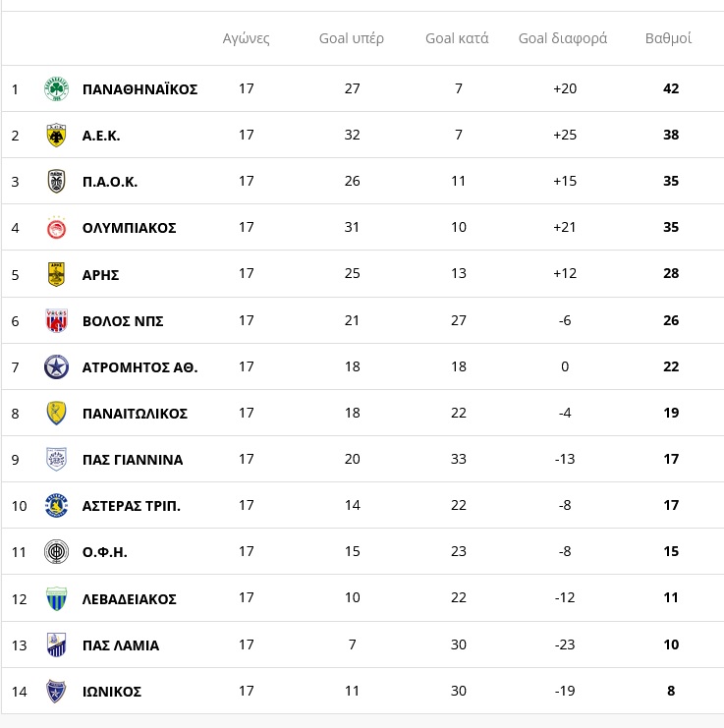Viewport: 724px width, 728px height.
Task: Click the Olympiacos red circular crest
Action: 56,228
